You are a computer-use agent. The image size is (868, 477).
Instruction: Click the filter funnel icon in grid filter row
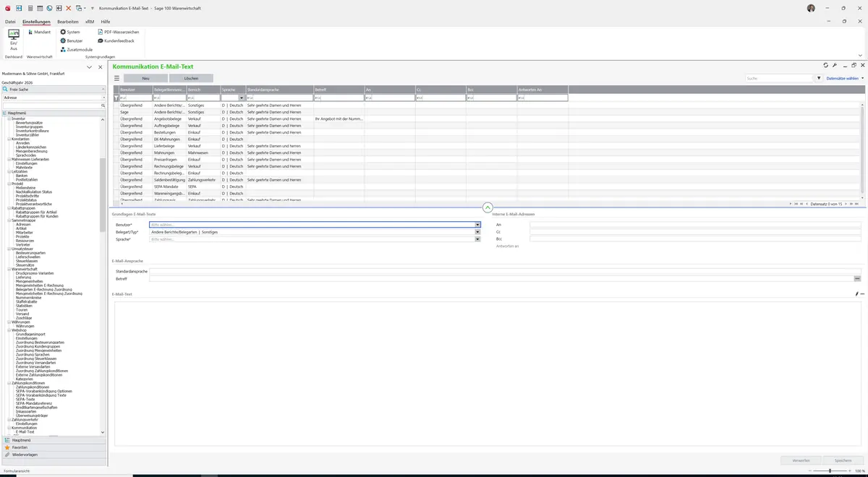tap(116, 98)
